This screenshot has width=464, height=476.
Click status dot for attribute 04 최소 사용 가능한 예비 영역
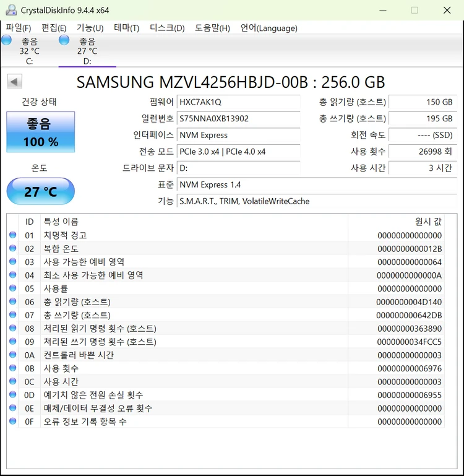[13, 275]
